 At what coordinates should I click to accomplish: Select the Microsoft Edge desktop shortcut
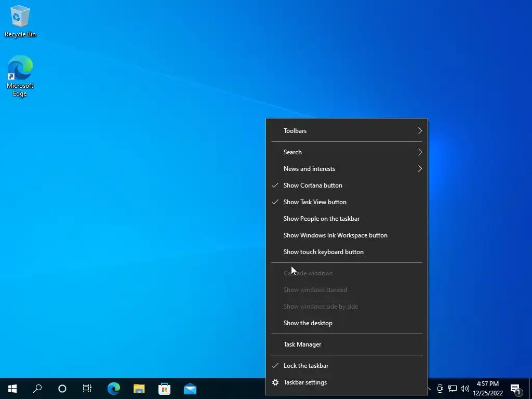(20, 76)
